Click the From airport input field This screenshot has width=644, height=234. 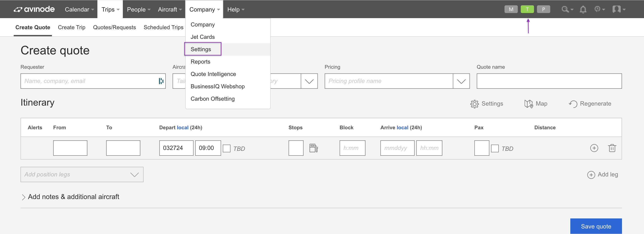point(70,148)
